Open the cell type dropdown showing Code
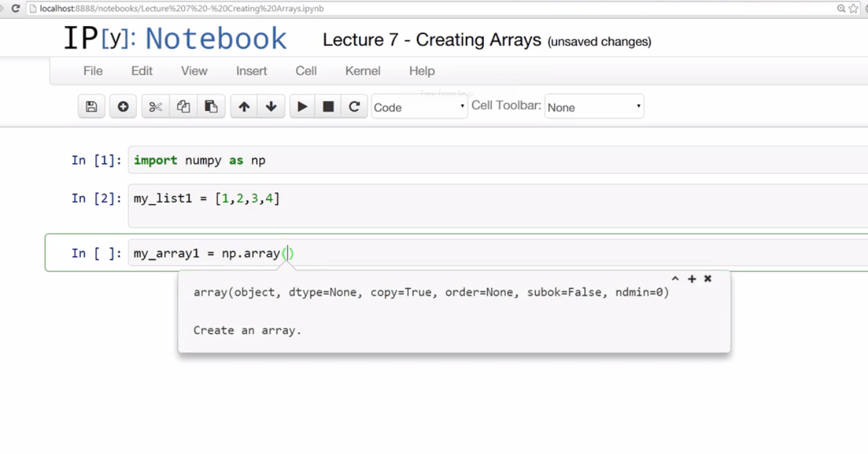Screen dimensions: 868x454 point(419,106)
